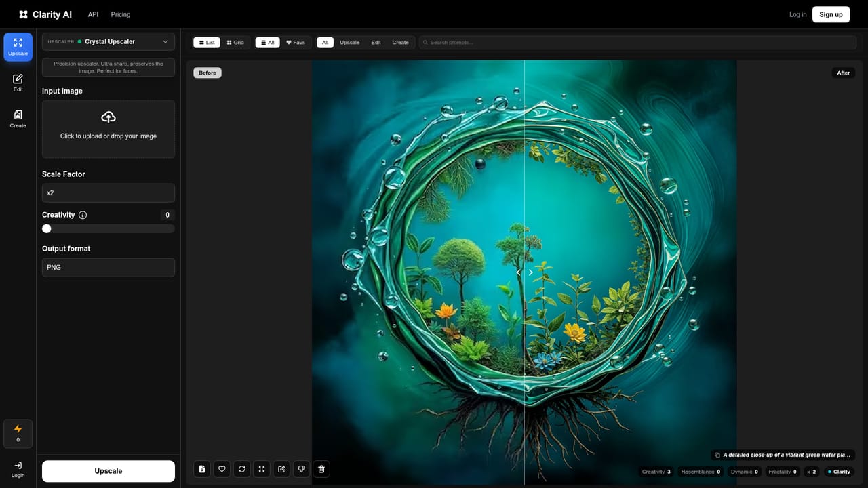Click the image upload drop area
This screenshot has height=488, width=868.
(108, 129)
